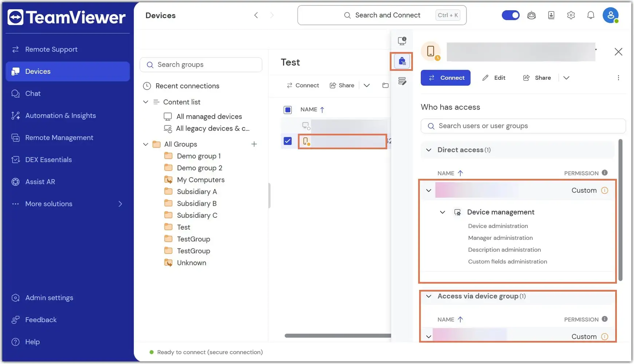Click the horizontal scrollbar under device list
This screenshot has height=364, width=634.
click(x=338, y=336)
